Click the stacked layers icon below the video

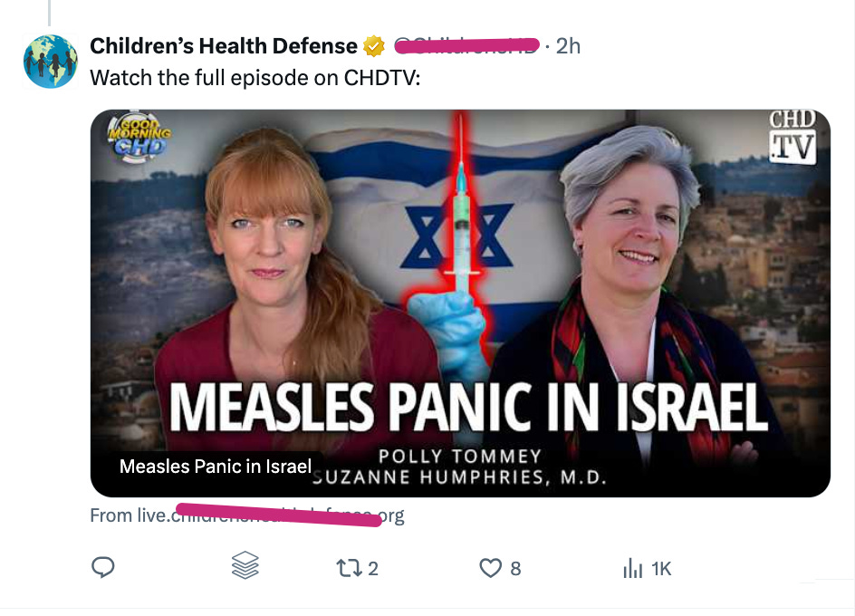coord(245,566)
